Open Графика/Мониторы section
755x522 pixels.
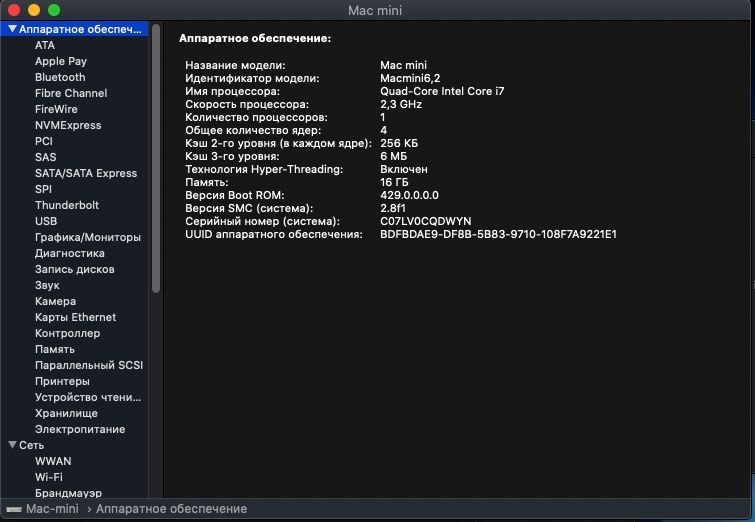[x=88, y=237]
